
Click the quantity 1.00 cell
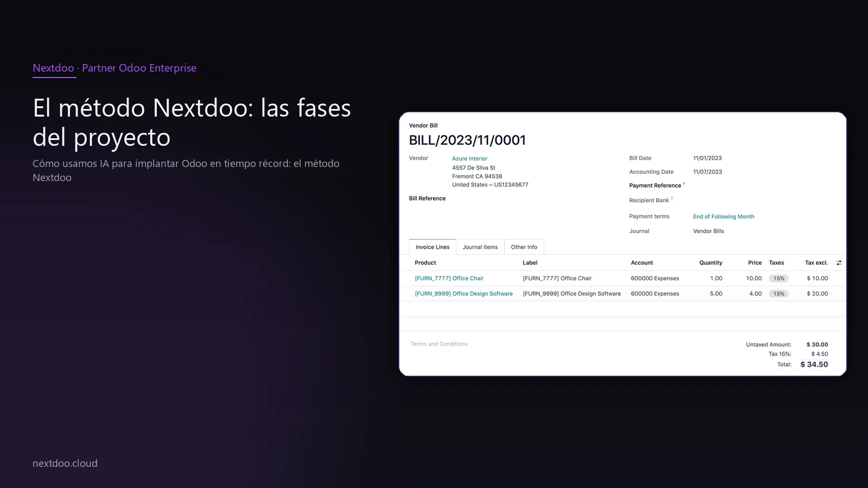pos(716,279)
